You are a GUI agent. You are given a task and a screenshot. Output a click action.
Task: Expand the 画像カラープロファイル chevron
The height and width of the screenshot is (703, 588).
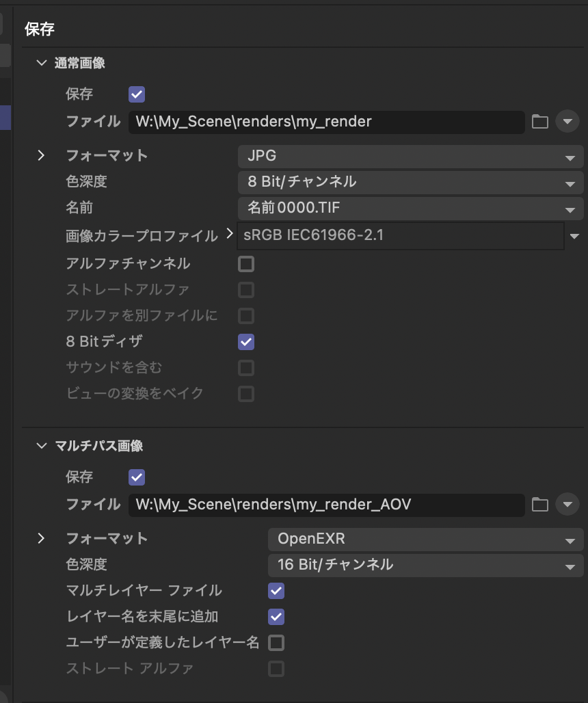pos(230,234)
